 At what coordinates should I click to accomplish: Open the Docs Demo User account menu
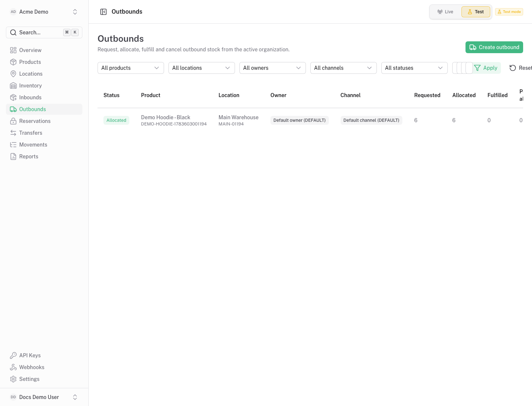(x=44, y=397)
